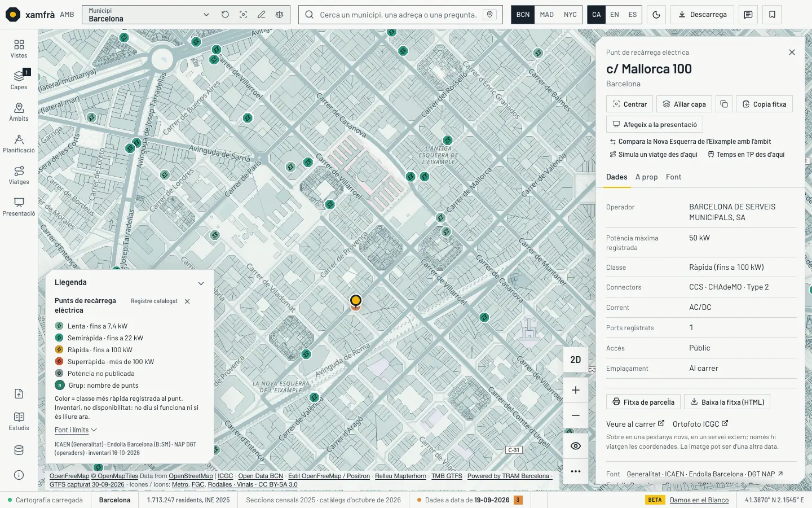
Task: Switch city to MAD
Action: (x=546, y=15)
